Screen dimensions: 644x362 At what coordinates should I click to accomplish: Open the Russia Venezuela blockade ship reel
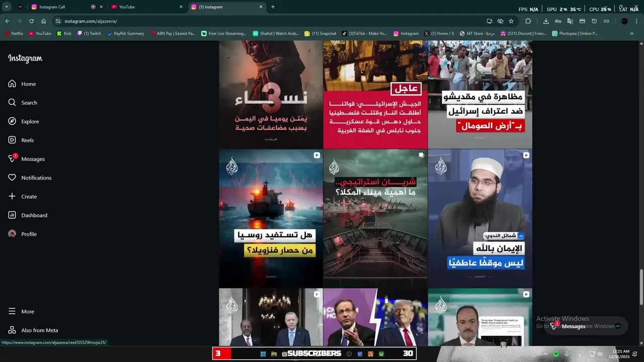[x=271, y=218]
